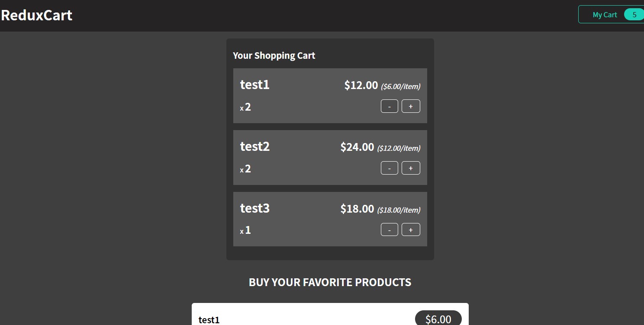Select the test1 product name in product list
The image size is (644, 325).
[209, 320]
